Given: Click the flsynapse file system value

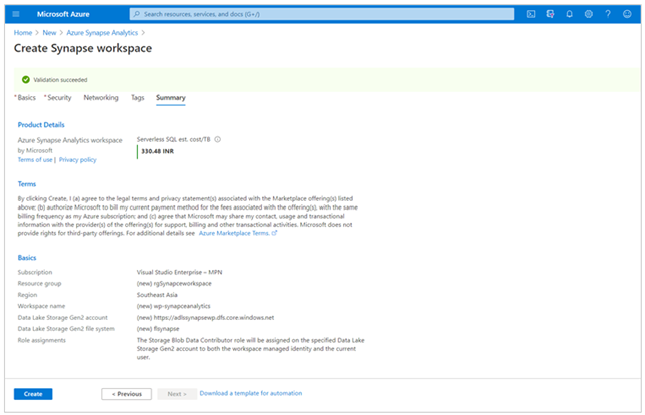Looking at the screenshot, I should click(158, 329).
